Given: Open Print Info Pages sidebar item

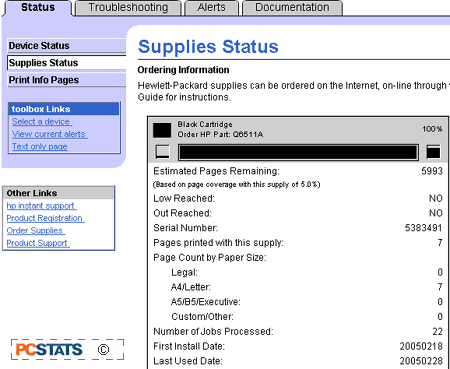Looking at the screenshot, I should pos(67,80).
